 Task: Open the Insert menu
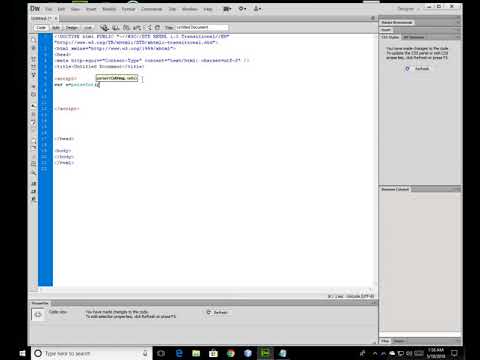point(91,9)
